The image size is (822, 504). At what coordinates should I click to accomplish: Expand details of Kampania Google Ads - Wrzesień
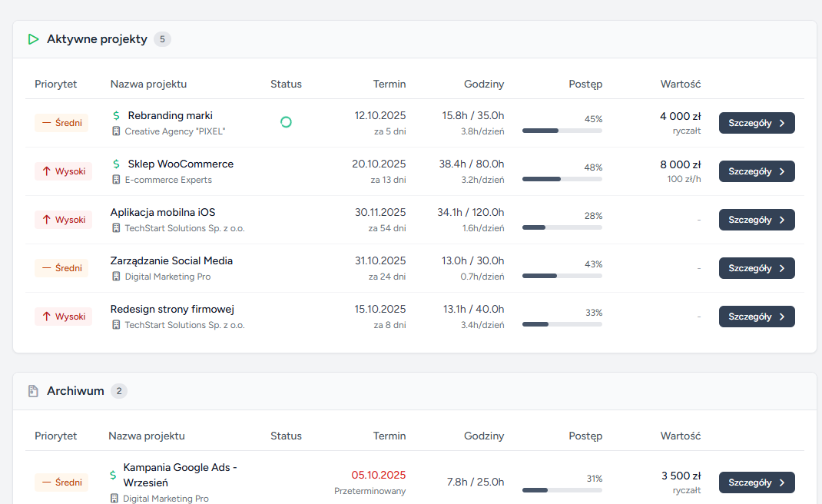(x=756, y=482)
